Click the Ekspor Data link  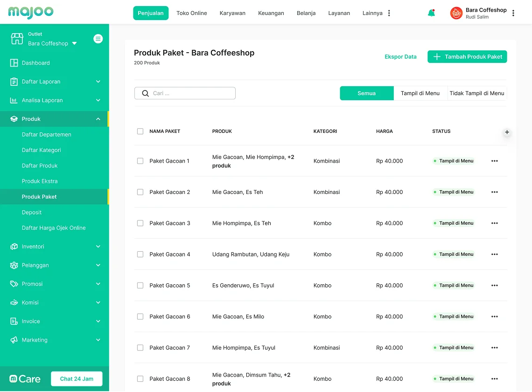(x=400, y=57)
